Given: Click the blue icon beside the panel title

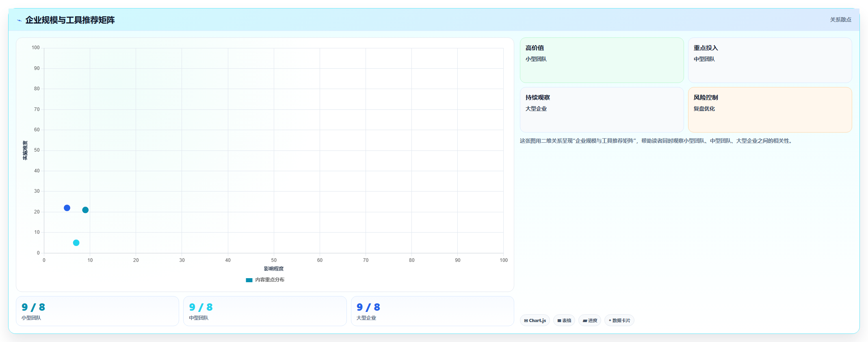Looking at the screenshot, I should [19, 20].
